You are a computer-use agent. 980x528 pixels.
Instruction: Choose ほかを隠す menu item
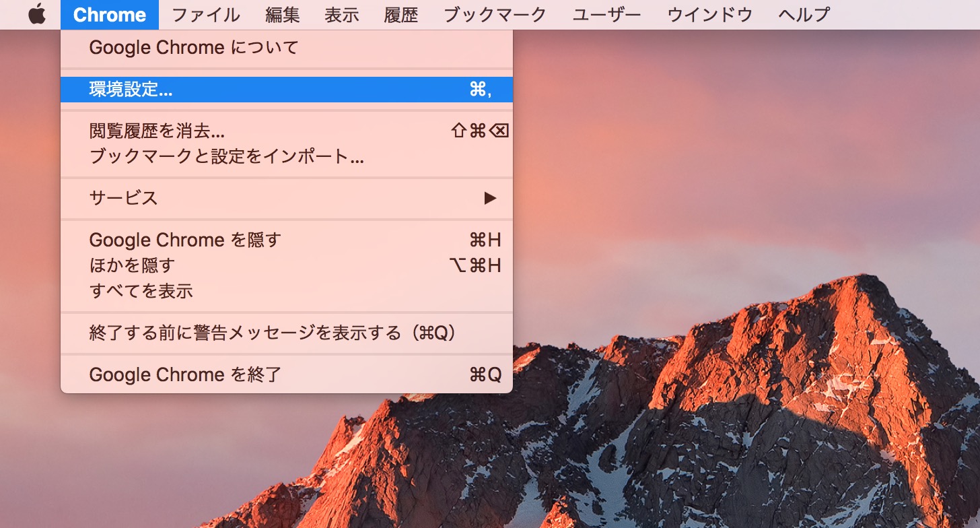pos(287,265)
